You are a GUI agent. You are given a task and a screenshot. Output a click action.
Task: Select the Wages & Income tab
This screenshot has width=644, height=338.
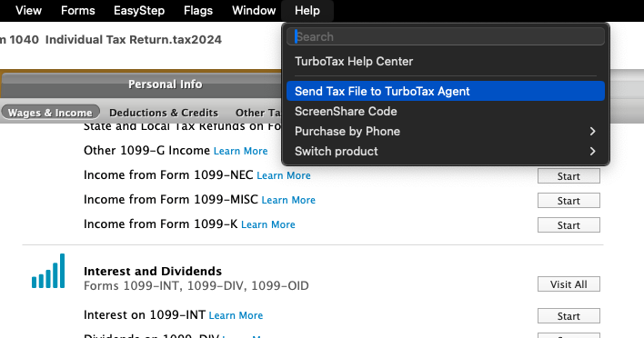50,112
